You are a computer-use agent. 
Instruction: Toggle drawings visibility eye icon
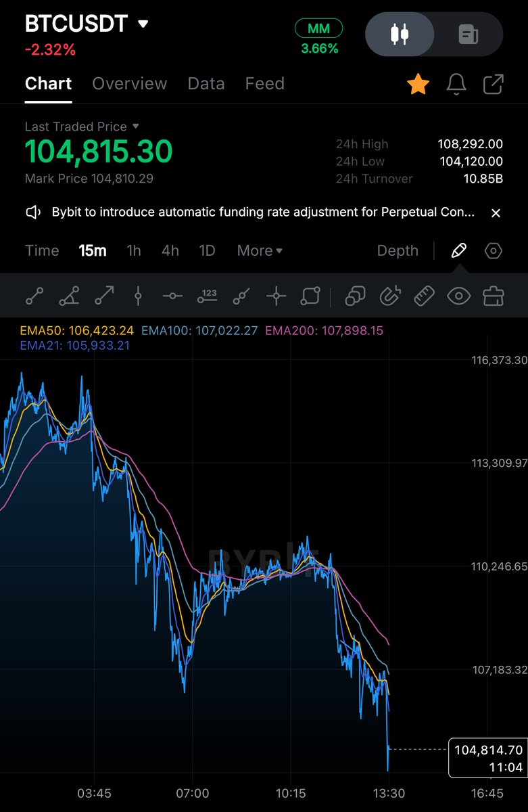coord(459,296)
